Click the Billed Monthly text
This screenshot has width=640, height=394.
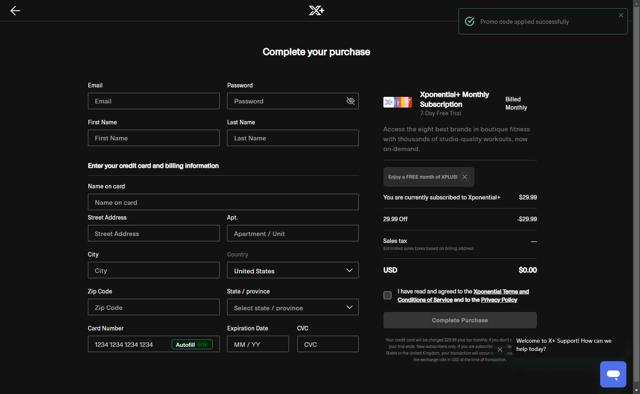click(x=516, y=103)
